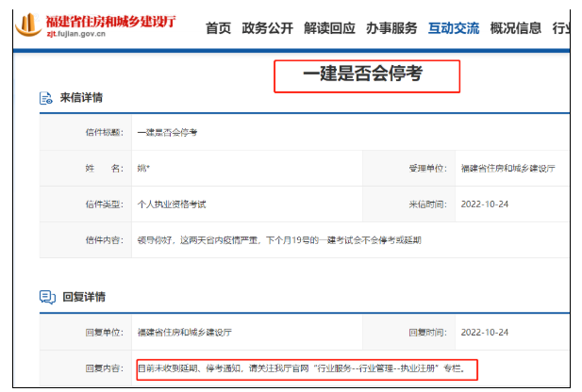Click the 回复时间 date 2022-10-24
This screenshot has width=582, height=392.
(x=485, y=333)
